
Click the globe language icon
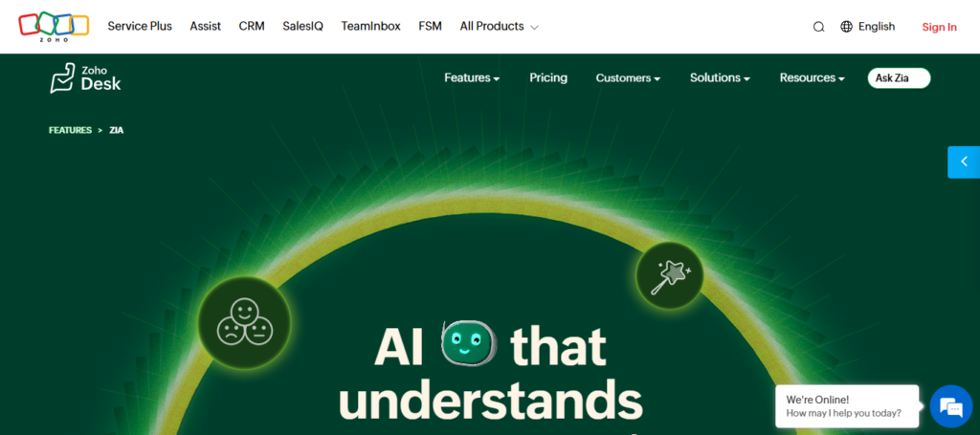point(846,27)
